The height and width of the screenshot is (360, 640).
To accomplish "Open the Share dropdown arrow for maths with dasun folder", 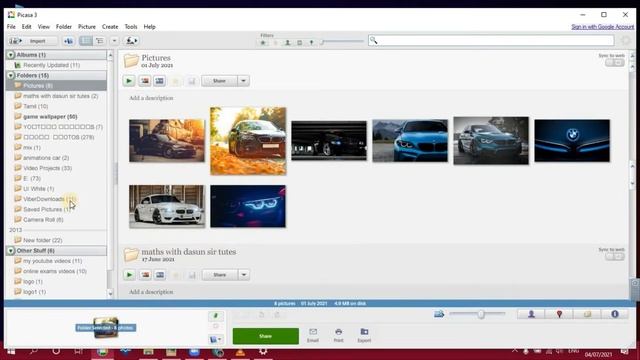I will tap(244, 275).
